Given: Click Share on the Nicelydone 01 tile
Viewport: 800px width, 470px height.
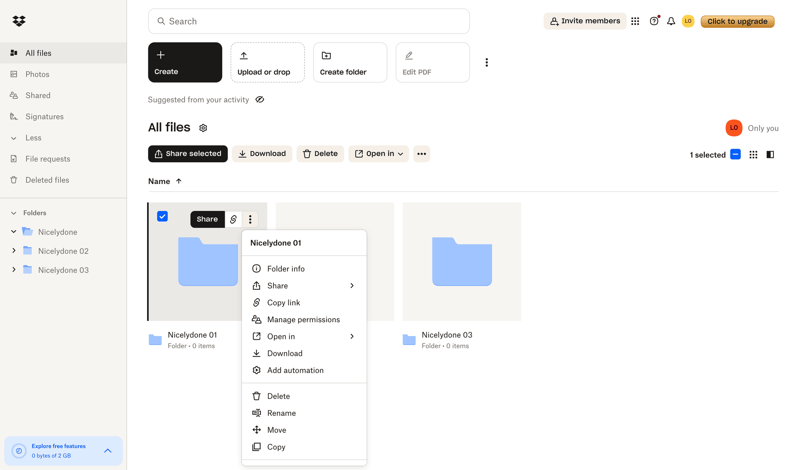Looking at the screenshot, I should 207,219.
